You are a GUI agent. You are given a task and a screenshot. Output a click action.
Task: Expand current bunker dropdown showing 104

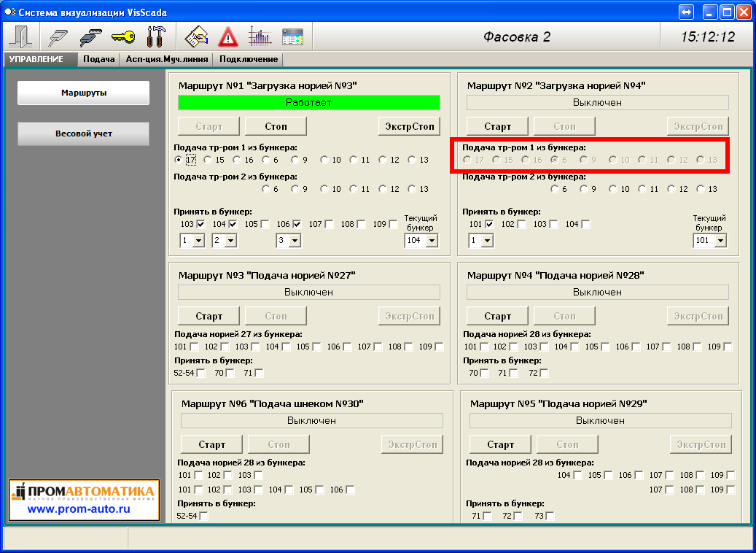(x=432, y=240)
